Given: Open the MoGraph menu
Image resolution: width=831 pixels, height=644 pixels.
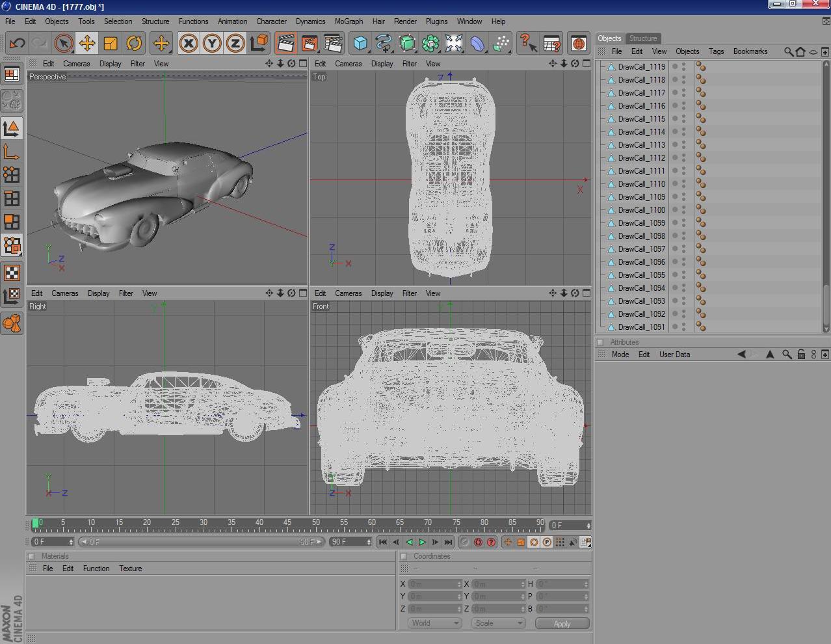Looking at the screenshot, I should 349,21.
